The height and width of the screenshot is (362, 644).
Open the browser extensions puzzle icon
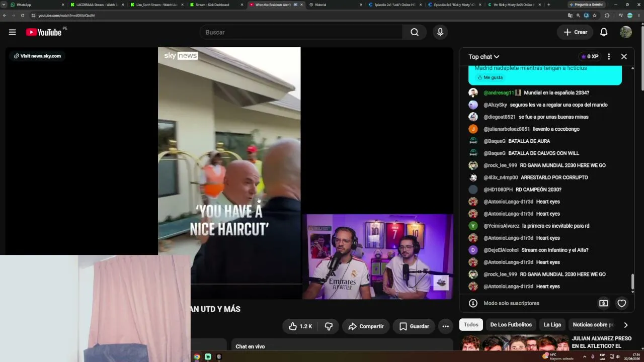tap(607, 16)
